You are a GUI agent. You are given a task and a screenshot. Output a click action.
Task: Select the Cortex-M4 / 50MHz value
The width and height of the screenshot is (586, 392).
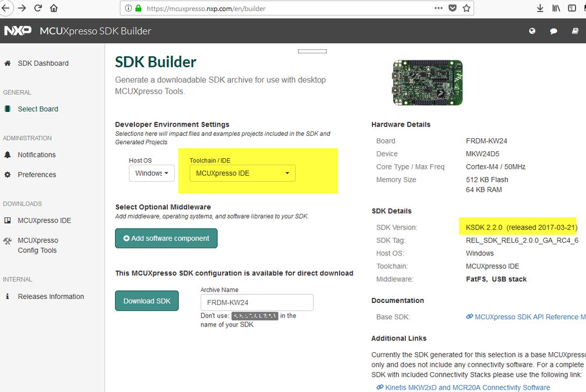click(x=496, y=166)
